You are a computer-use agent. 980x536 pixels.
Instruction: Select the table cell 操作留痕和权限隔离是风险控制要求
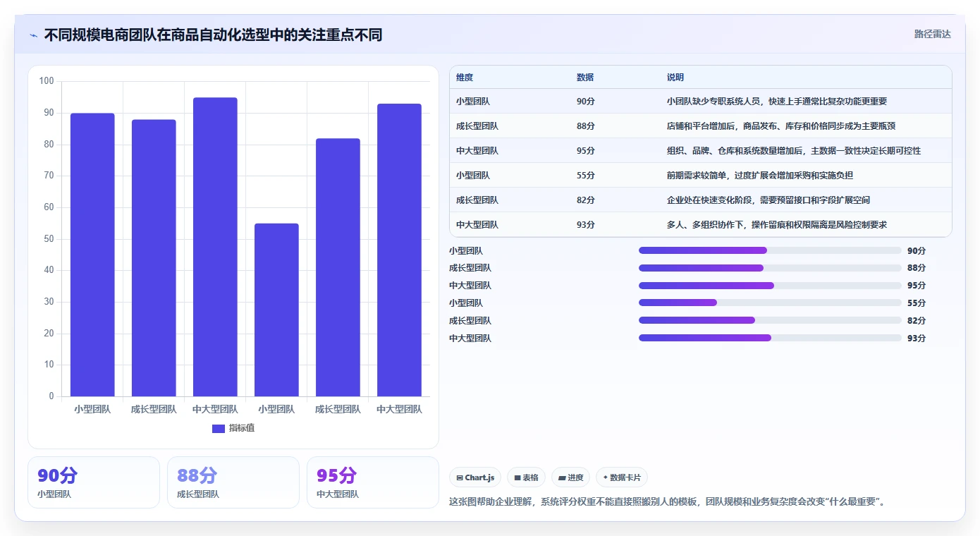click(x=776, y=224)
